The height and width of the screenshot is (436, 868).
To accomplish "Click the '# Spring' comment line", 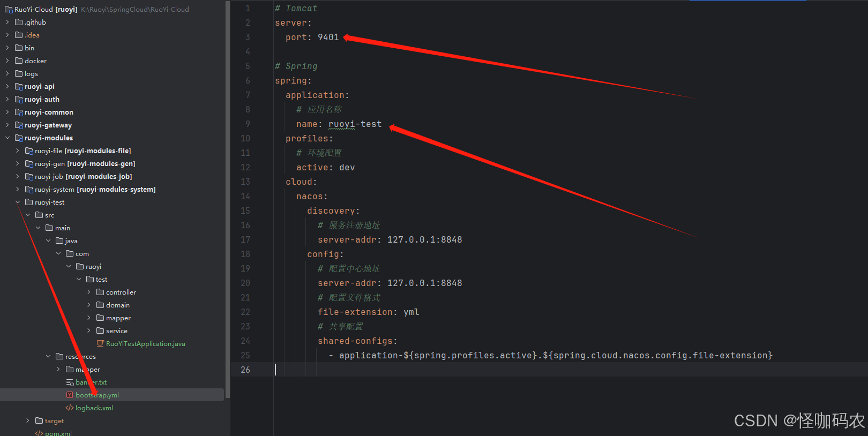I will 296,66.
